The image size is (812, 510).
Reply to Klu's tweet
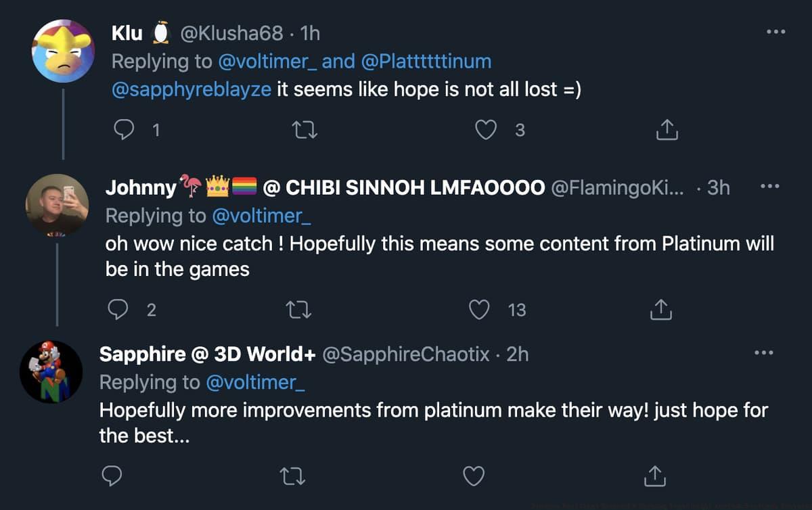click(x=124, y=129)
